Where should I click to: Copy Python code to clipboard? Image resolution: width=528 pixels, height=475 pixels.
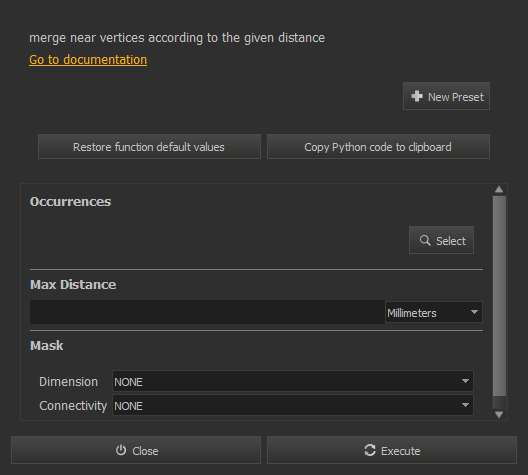378,147
